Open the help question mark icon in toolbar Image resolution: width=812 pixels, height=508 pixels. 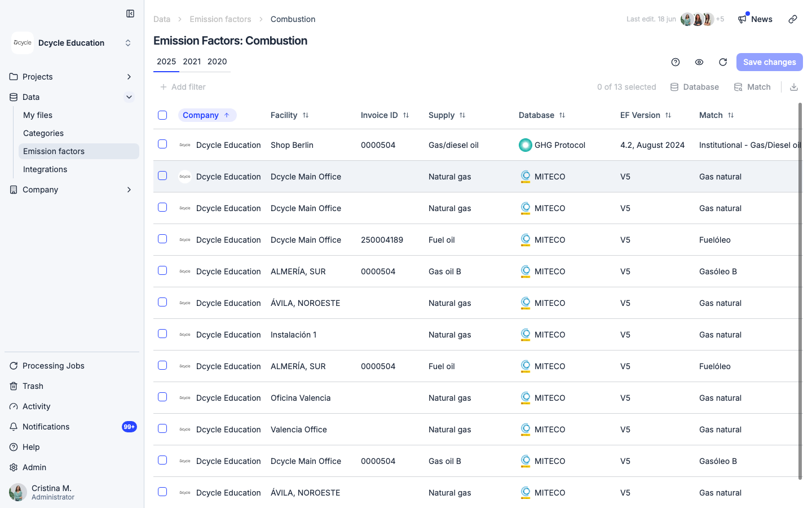(676, 62)
